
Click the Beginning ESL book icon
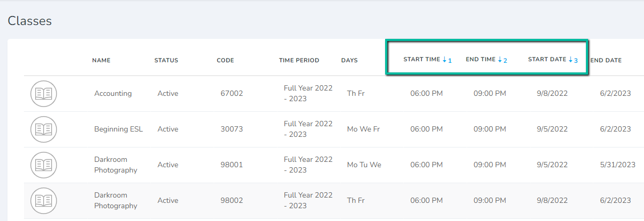pos(43,129)
